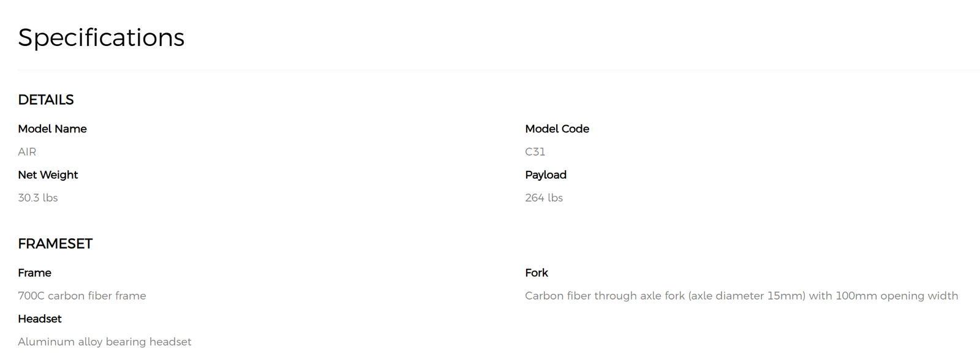980x362 pixels.
Task: Click the Fork label
Action: tap(537, 273)
